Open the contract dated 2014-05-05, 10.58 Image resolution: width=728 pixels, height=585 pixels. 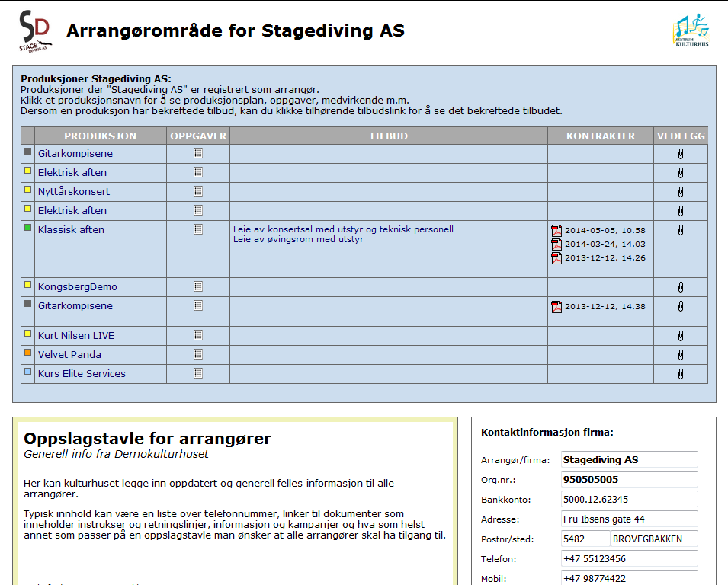coord(605,231)
